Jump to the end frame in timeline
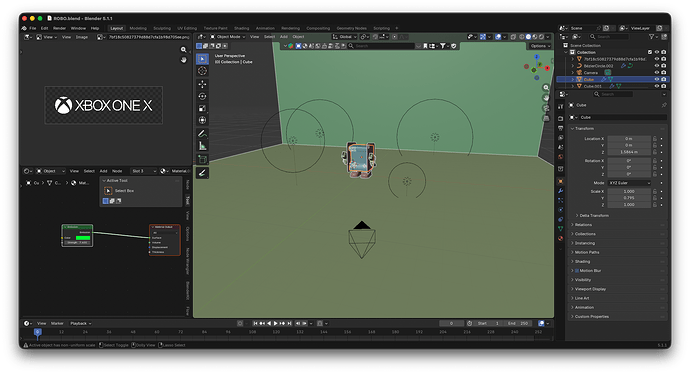This screenshot has width=690, height=373. (x=290, y=323)
